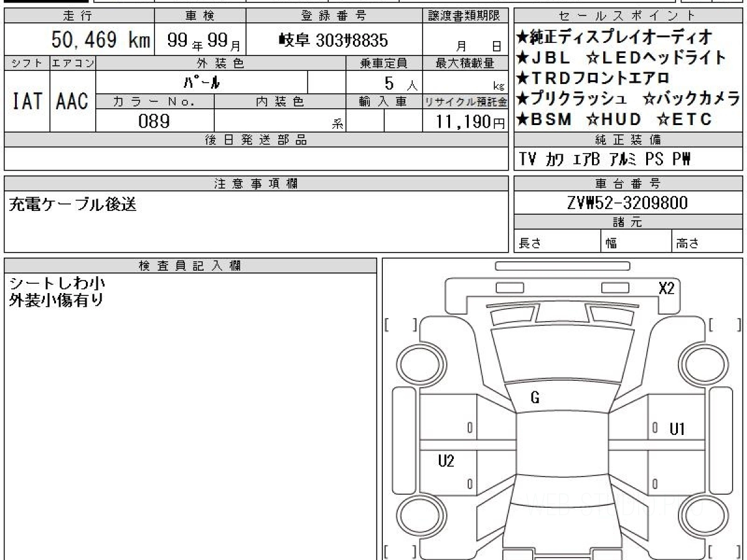747x560 pixels.
Task: Select equipment line TV カワ エアB アルミ PS PW
Action: [x=604, y=160]
